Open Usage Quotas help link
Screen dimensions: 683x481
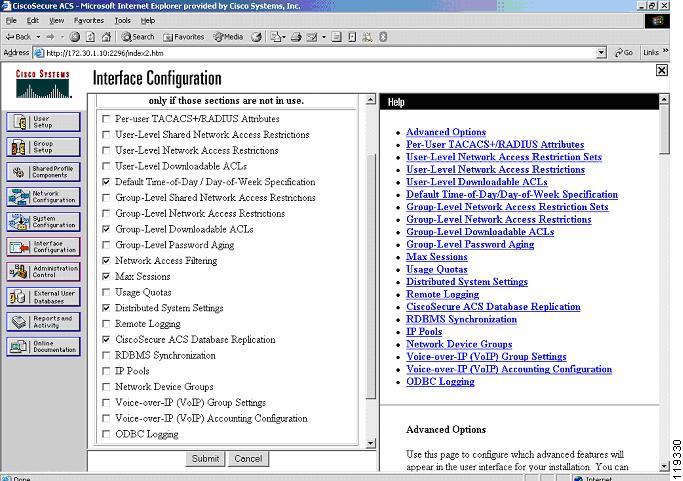pyautogui.click(x=437, y=269)
